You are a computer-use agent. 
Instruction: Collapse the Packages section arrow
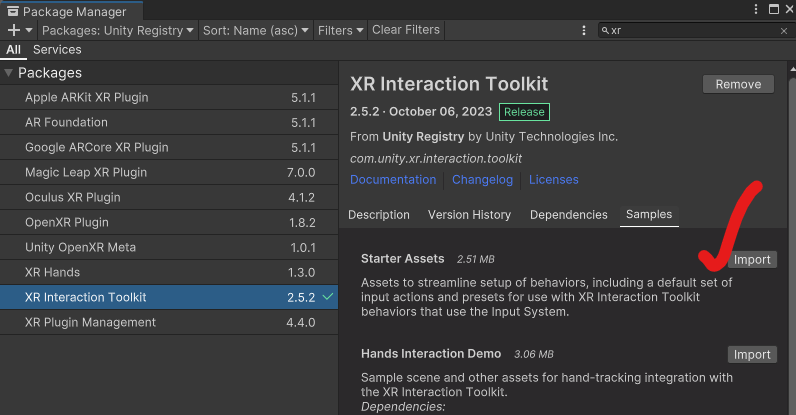point(9,73)
